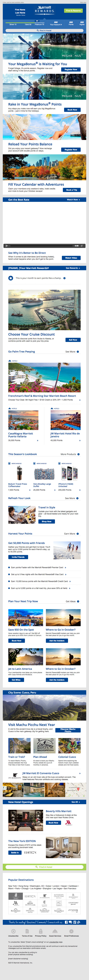Open JW Marriott Hotel Rio de Janeiro thumbnail

(65, 420)
